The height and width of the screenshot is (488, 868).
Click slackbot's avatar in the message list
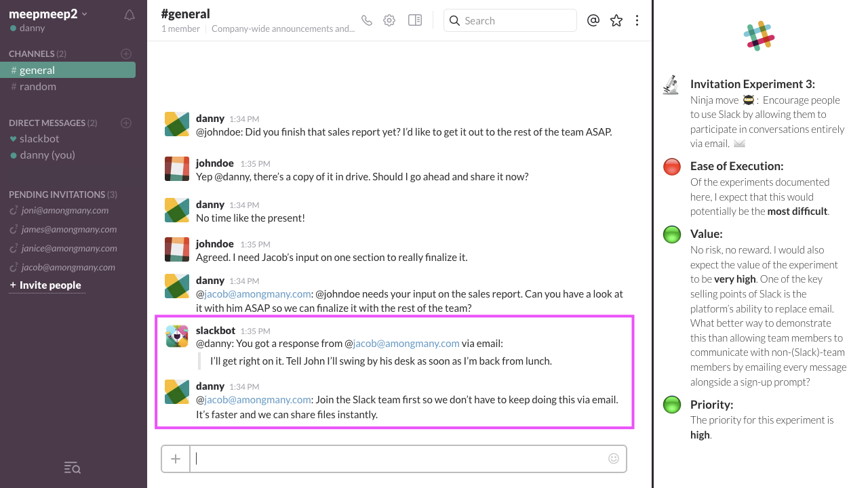pyautogui.click(x=177, y=336)
